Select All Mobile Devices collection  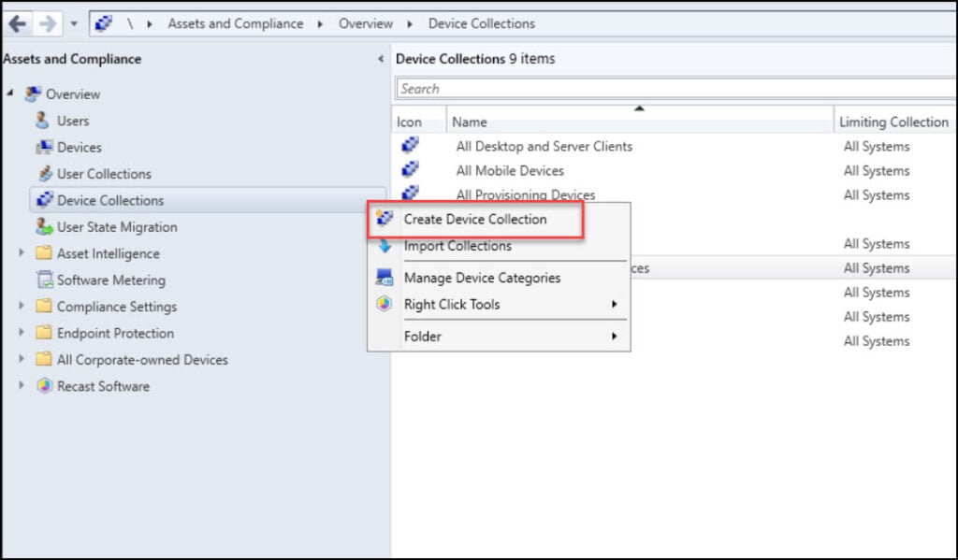(x=510, y=171)
